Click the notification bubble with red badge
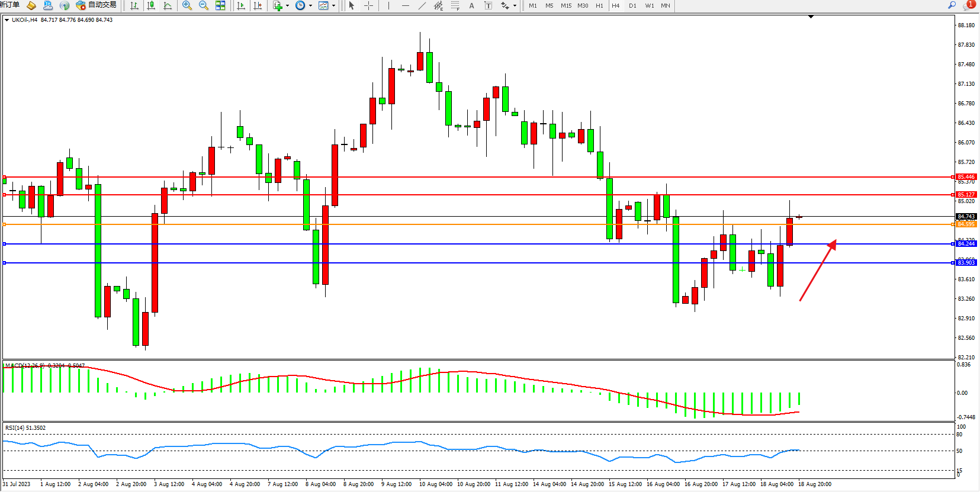This screenshot has height=492, width=980. (x=969, y=5)
